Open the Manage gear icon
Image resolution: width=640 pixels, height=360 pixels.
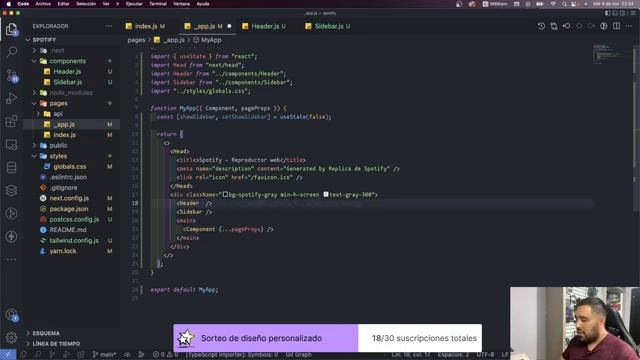tap(11, 337)
